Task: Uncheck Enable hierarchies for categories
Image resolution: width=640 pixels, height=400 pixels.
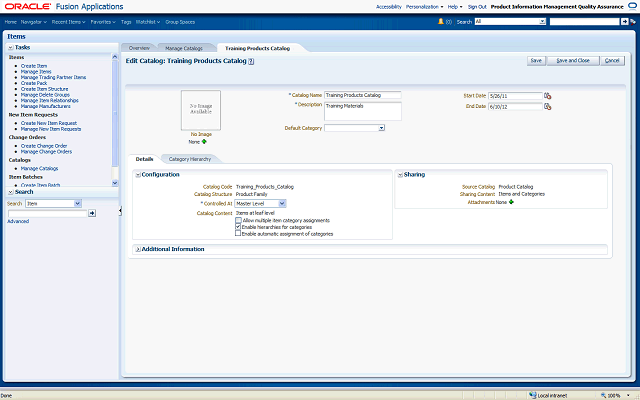Action: [238, 227]
